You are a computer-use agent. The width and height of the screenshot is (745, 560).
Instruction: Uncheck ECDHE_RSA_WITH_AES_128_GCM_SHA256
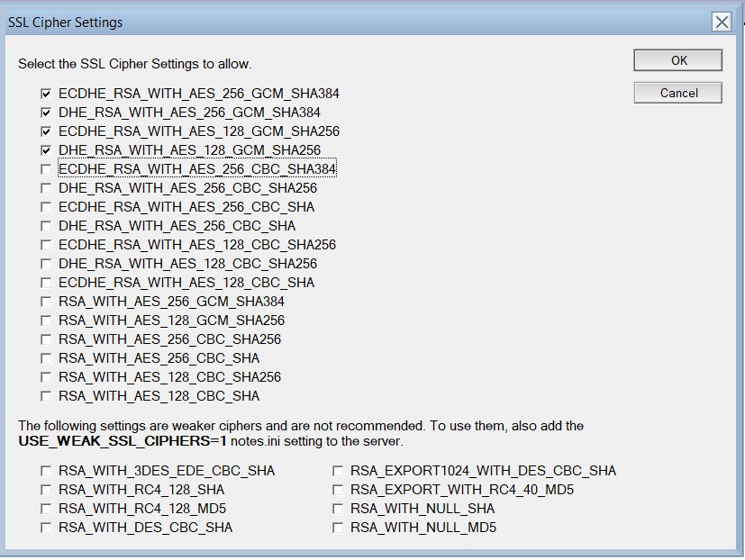[46, 131]
